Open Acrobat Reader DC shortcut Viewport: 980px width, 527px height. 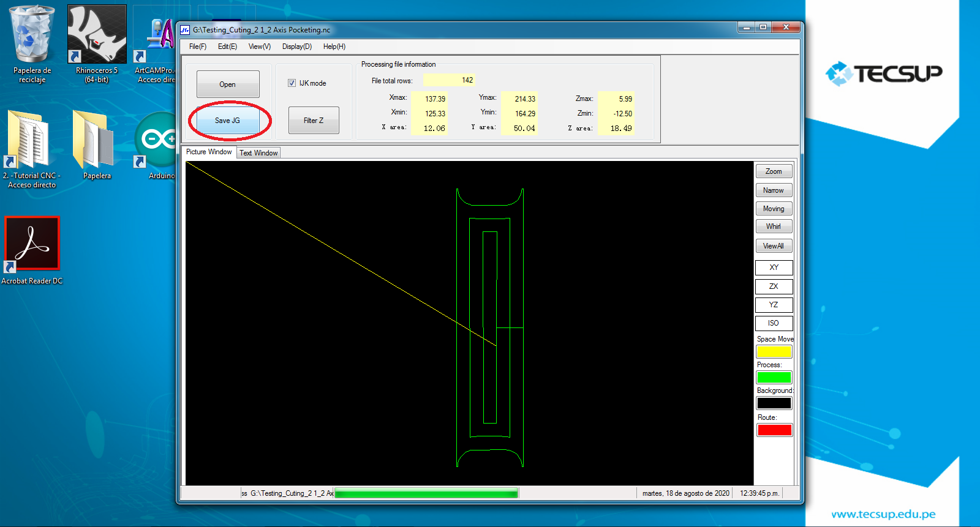32,251
